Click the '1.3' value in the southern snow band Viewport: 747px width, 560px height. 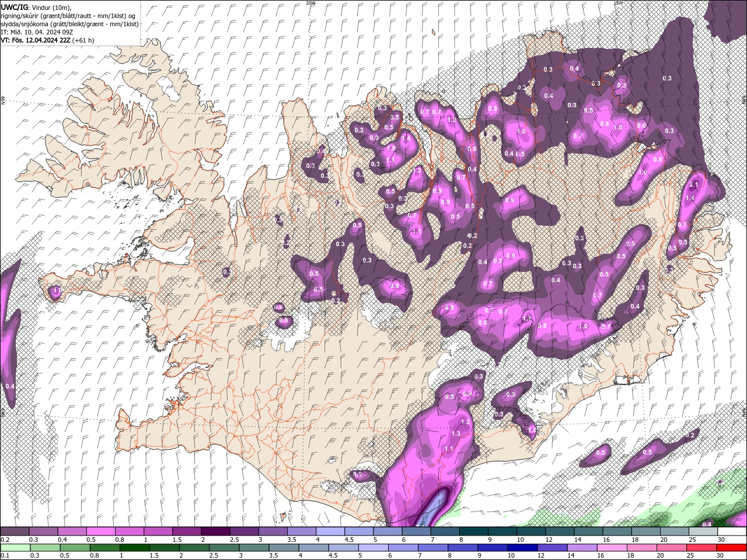pyautogui.click(x=456, y=433)
